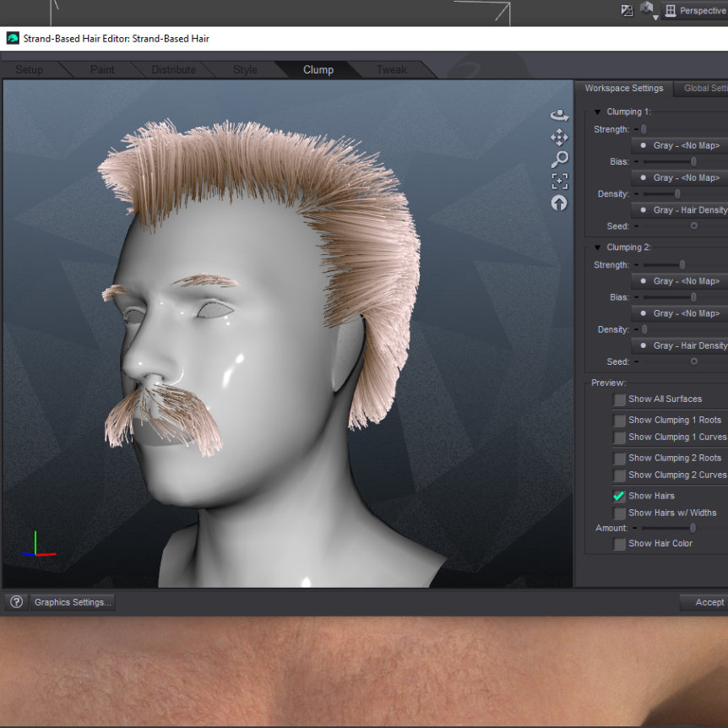Select the zoom magnifier tool
Screen dimensions: 728x728
click(x=559, y=159)
